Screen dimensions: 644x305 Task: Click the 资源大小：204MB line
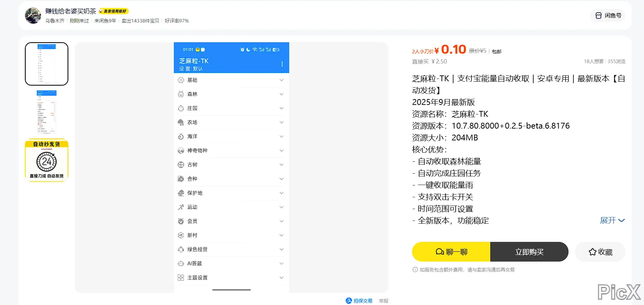pyautogui.click(x=445, y=138)
